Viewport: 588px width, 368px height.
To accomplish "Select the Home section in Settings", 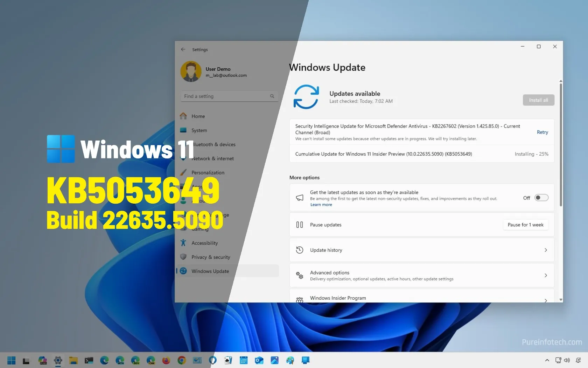I will pyautogui.click(x=198, y=116).
